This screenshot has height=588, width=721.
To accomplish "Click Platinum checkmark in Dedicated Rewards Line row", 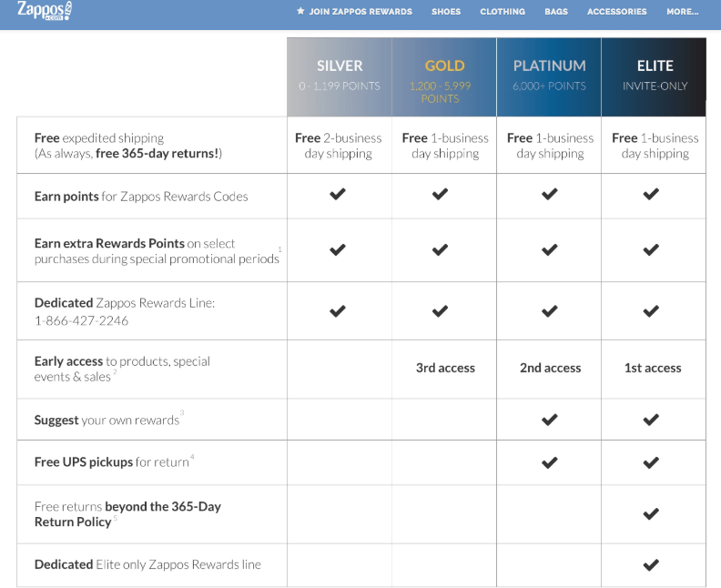I will [550, 311].
